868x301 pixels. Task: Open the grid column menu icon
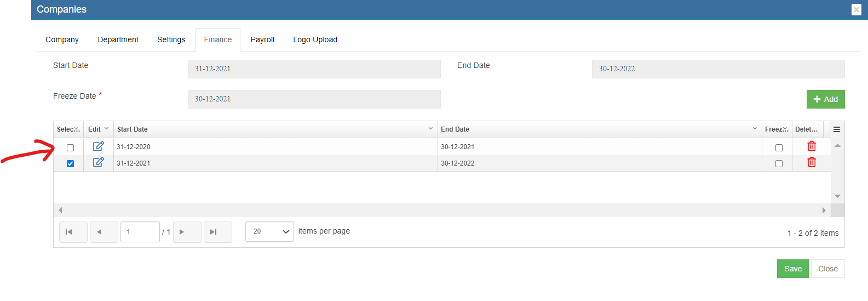click(x=837, y=129)
